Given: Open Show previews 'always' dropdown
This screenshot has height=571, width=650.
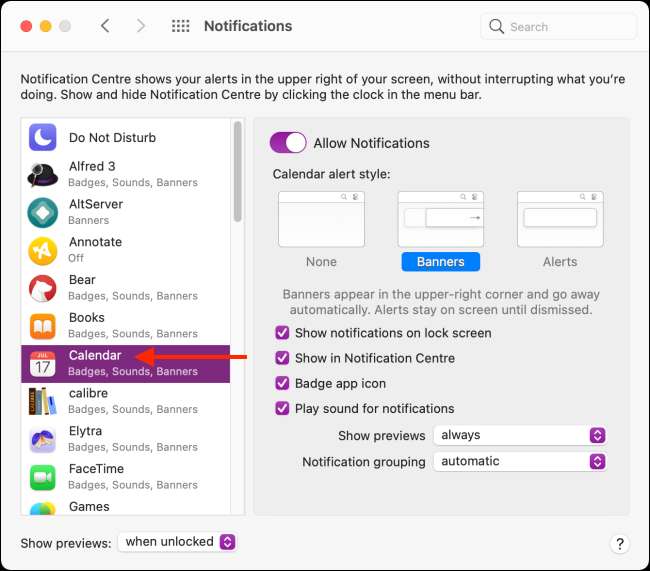Looking at the screenshot, I should click(x=520, y=435).
